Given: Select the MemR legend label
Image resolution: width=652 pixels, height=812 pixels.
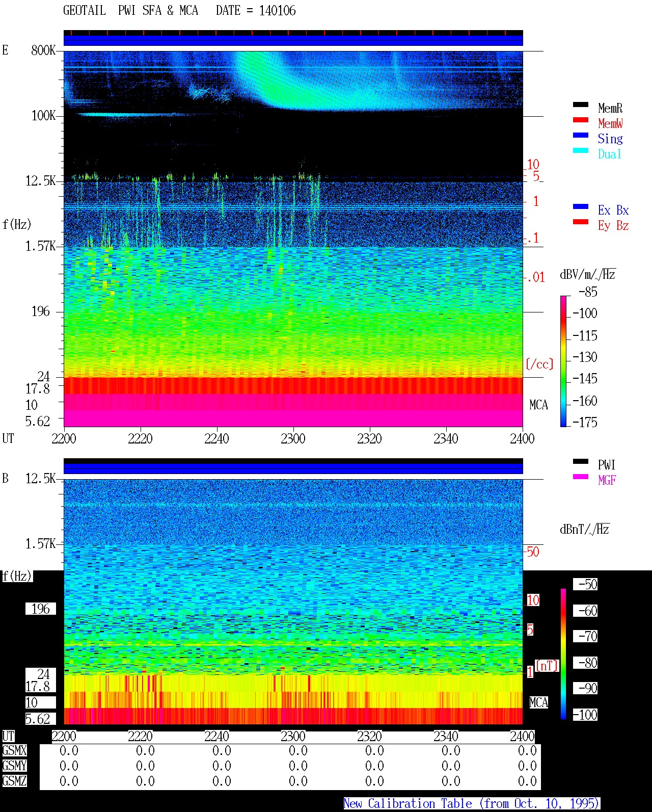Looking at the screenshot, I should (610, 108).
